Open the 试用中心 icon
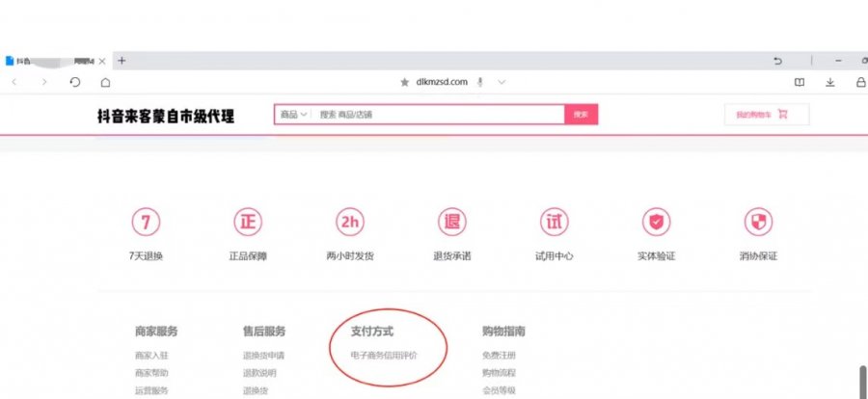Viewport: 868px width, 399px height. pos(554,223)
